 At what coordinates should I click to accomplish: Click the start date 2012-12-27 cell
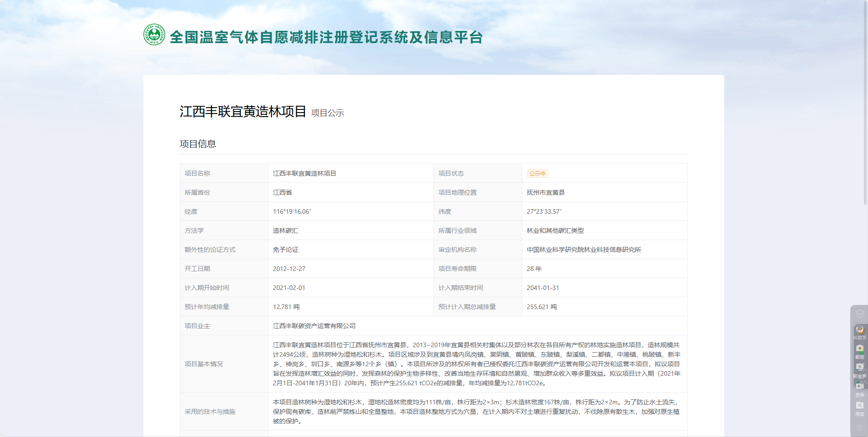point(289,269)
